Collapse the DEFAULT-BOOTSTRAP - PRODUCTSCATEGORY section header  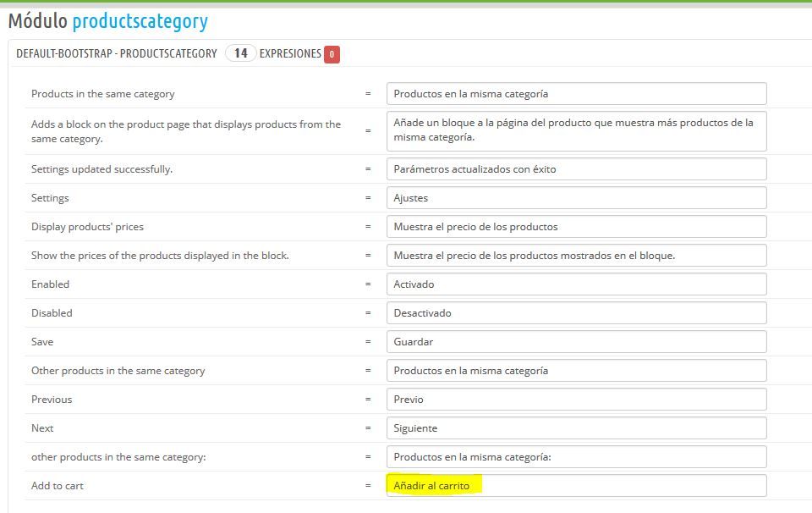(x=117, y=53)
